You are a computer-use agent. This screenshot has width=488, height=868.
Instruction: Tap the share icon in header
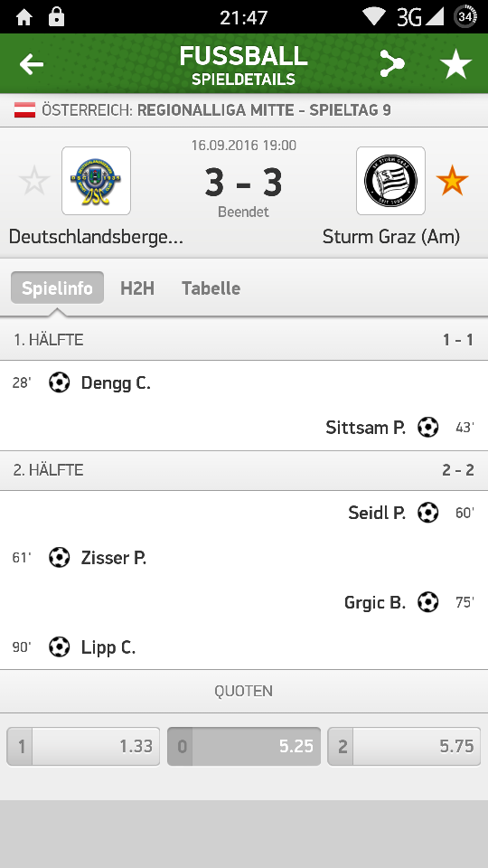391,63
